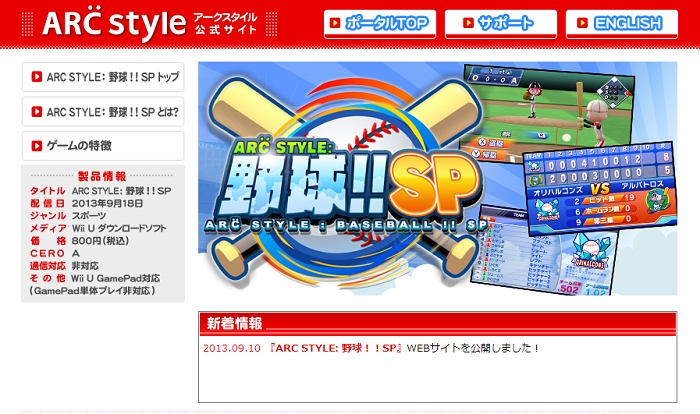Click the media value Wii U ダウンロードソフト
The width and height of the screenshot is (700, 414).
coord(119,228)
